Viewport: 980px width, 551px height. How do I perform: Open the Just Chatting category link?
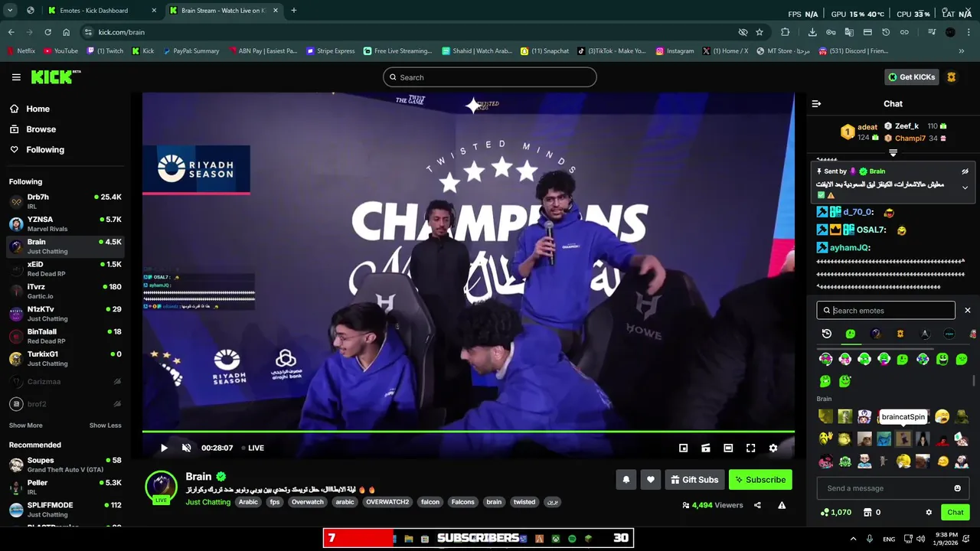point(207,502)
